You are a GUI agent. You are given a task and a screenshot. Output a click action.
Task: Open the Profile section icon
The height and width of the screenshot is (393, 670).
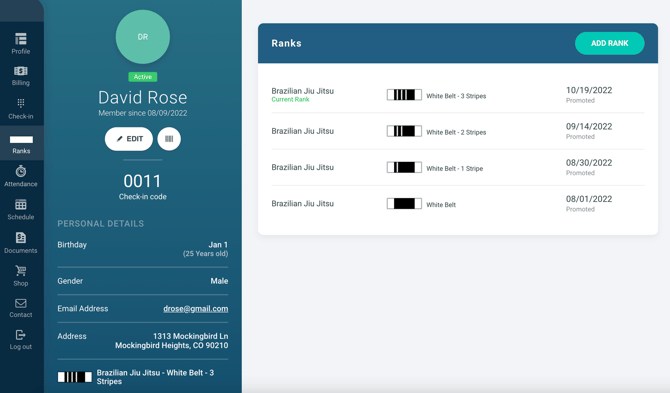pyautogui.click(x=21, y=39)
